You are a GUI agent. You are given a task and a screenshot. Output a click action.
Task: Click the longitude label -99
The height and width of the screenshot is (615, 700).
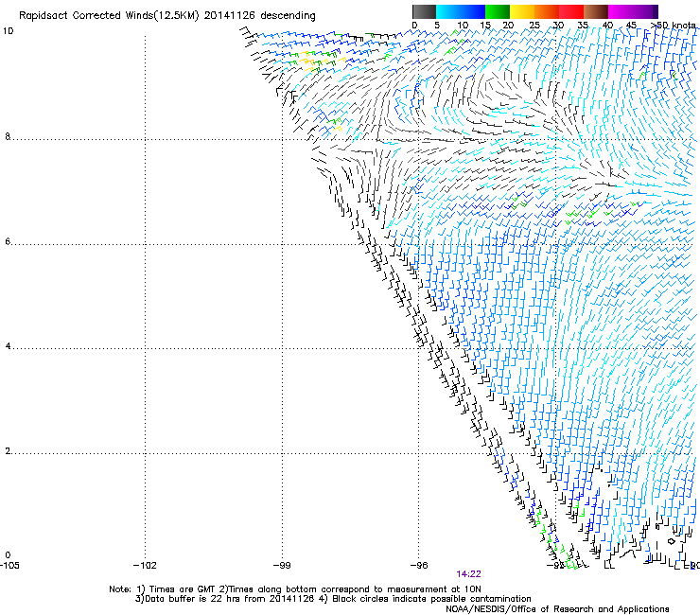(282, 566)
